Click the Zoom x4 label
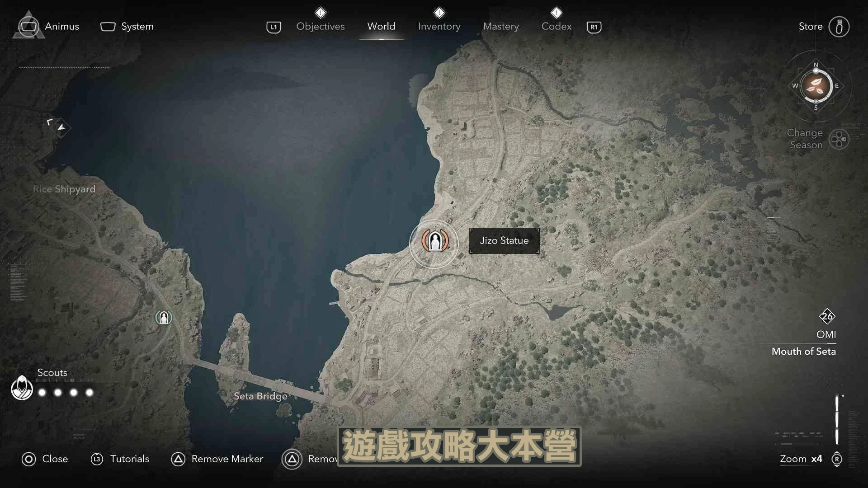The width and height of the screenshot is (868, 488). click(x=801, y=459)
